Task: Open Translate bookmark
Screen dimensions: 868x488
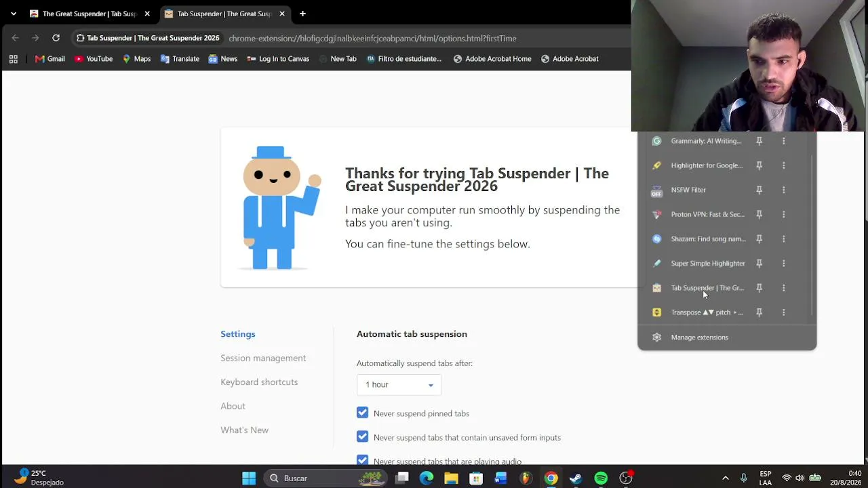Action: (180, 59)
